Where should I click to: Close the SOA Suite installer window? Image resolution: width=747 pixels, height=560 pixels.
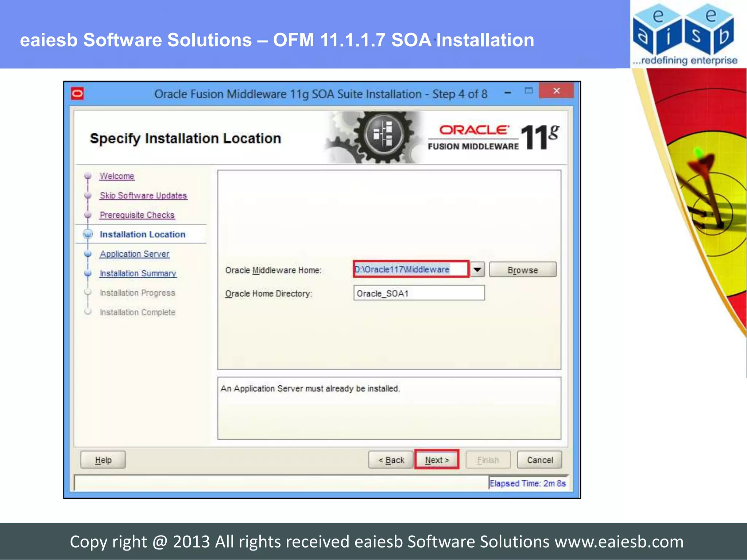(x=556, y=91)
